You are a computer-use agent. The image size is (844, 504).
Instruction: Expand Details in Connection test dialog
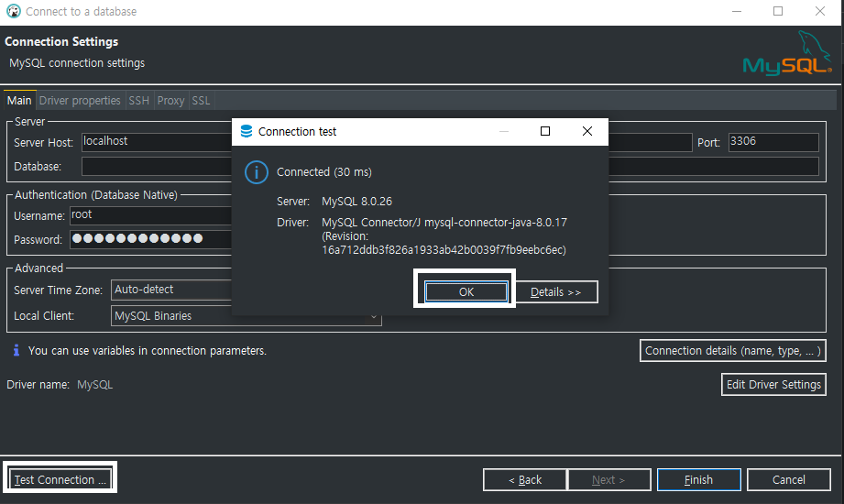pyautogui.click(x=556, y=291)
